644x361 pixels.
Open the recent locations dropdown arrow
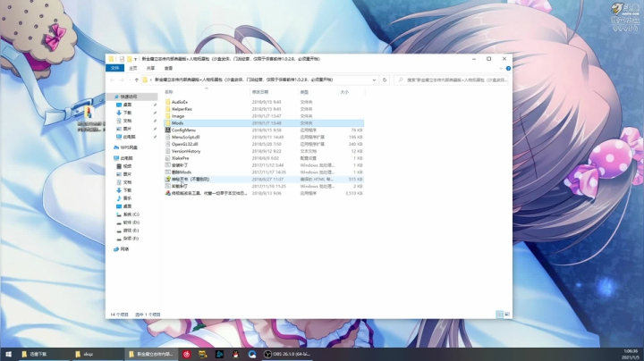(129, 80)
